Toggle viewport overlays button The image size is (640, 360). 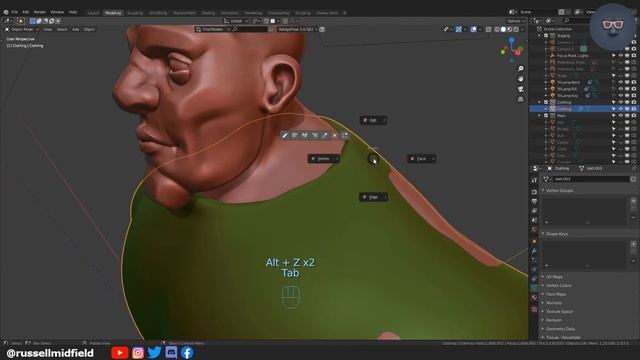[x=473, y=29]
